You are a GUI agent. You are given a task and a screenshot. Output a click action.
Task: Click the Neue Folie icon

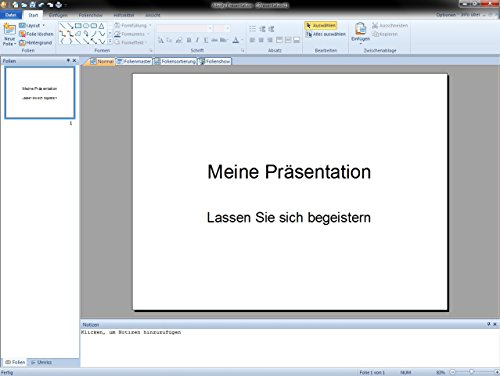[9, 30]
